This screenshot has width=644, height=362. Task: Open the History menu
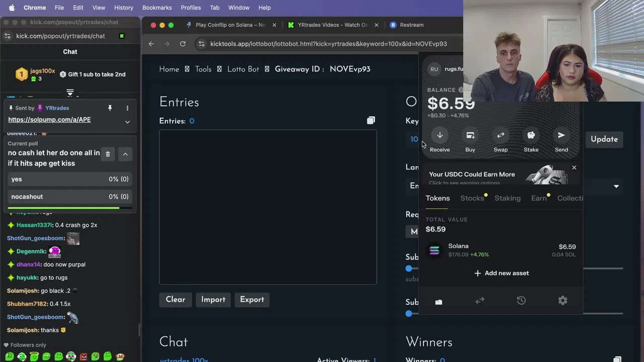pos(124,8)
